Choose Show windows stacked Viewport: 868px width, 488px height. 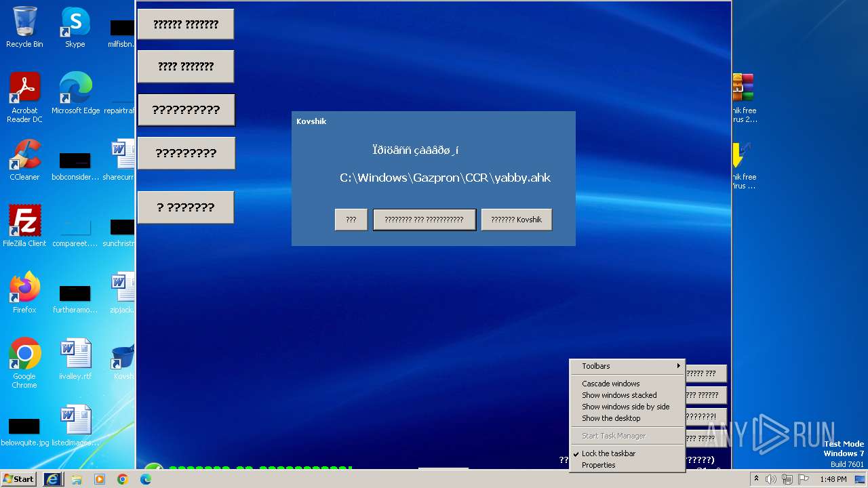[x=627, y=395]
